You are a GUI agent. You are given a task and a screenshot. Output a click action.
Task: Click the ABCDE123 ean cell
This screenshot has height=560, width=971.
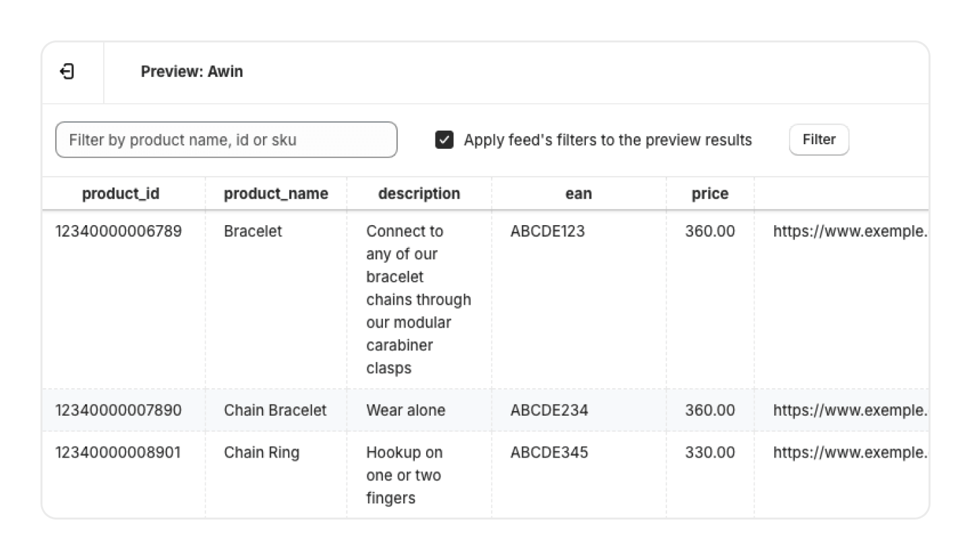pos(548,231)
